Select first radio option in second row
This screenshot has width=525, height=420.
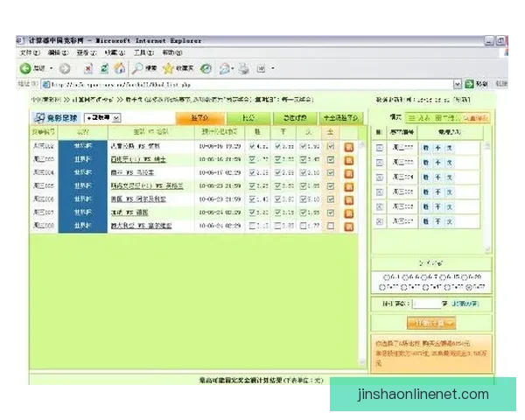tap(382, 287)
